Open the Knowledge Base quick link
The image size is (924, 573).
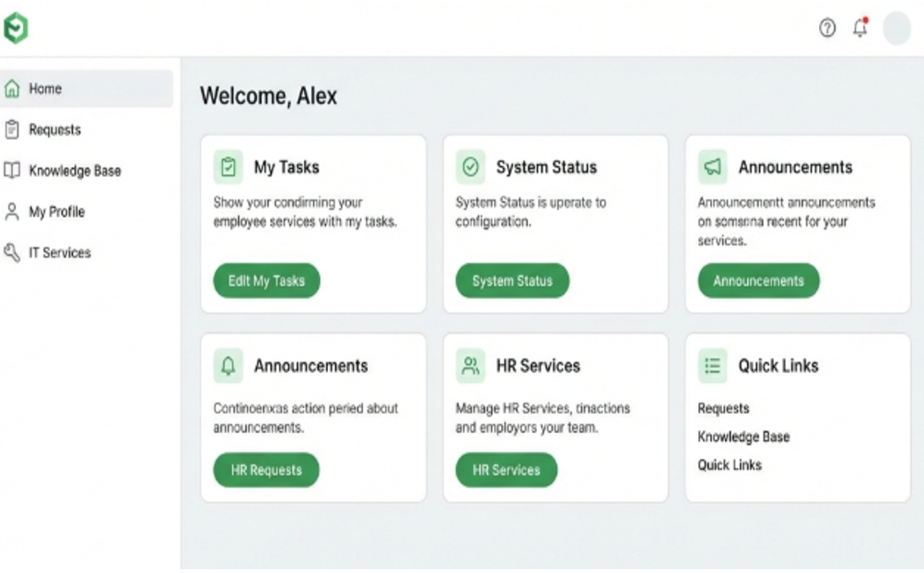pyautogui.click(x=743, y=437)
